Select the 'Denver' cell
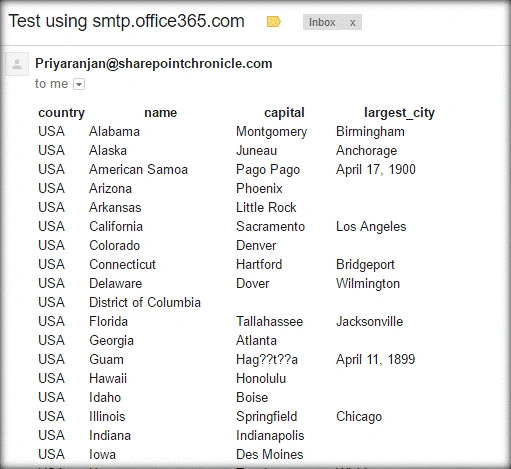Screen dimensions: 511x469 point(256,245)
